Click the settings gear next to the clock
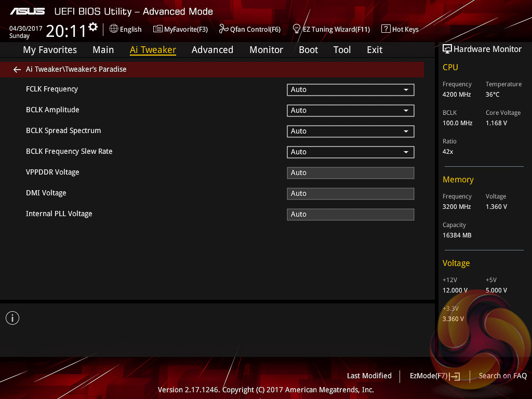The image size is (532, 399). (x=93, y=26)
